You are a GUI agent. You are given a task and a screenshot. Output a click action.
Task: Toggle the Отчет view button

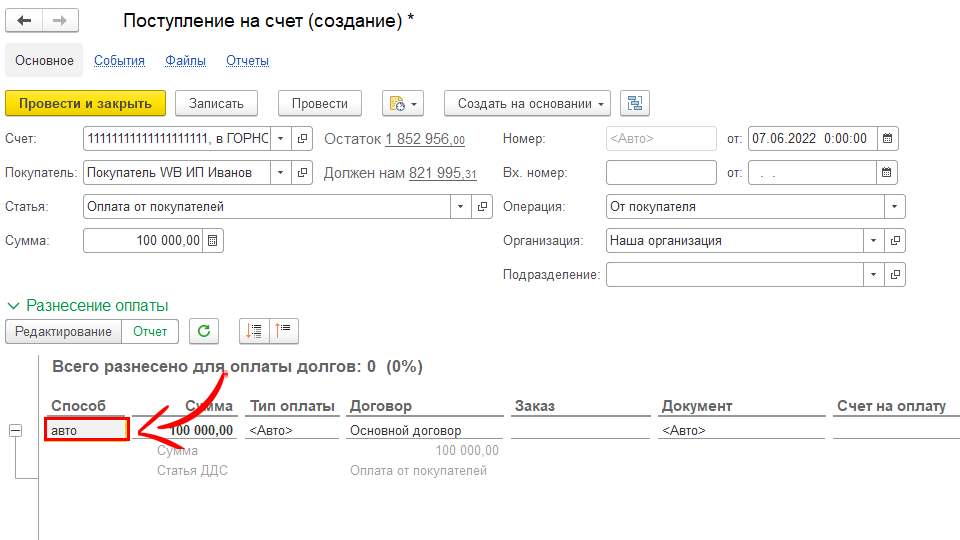(150, 331)
